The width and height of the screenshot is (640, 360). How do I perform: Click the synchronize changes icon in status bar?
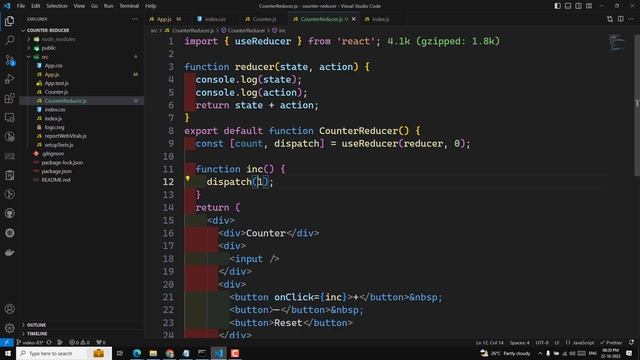pyautogui.click(x=49, y=342)
